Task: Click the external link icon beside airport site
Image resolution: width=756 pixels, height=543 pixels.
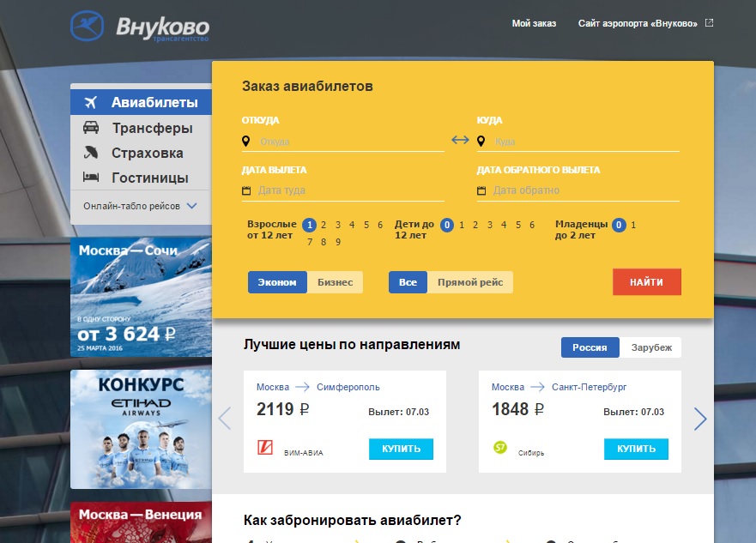Action: coord(709,23)
